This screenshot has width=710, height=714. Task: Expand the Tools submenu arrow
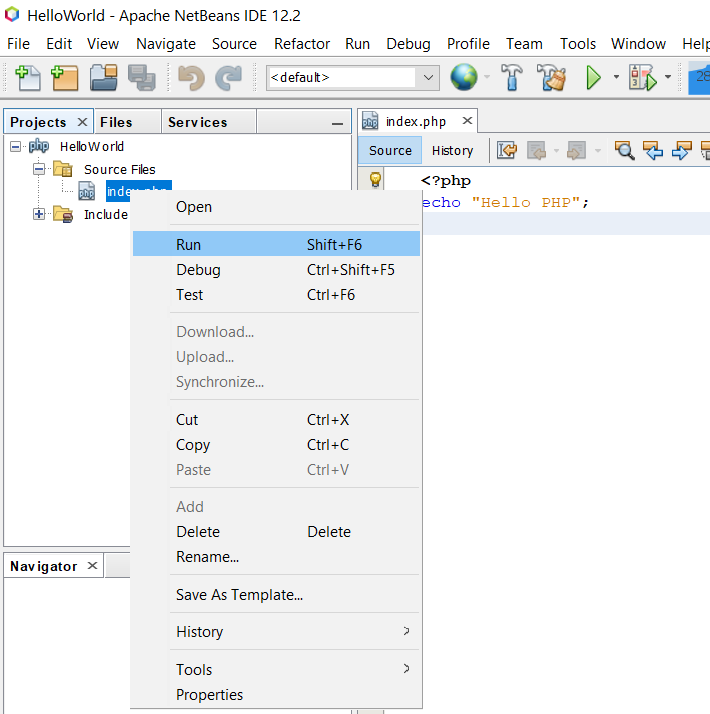coord(406,669)
